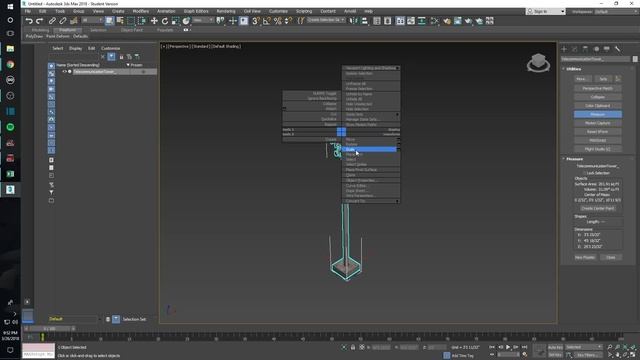This screenshot has width=640, height=360.
Task: Open Chrome from the Windows taskbar
Action: click(10, 64)
